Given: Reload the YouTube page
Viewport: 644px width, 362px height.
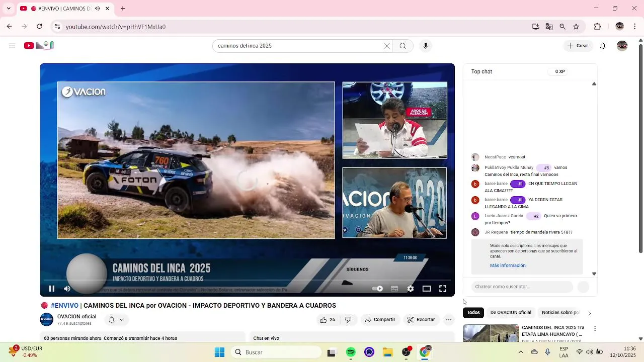Looking at the screenshot, I should 39,27.
